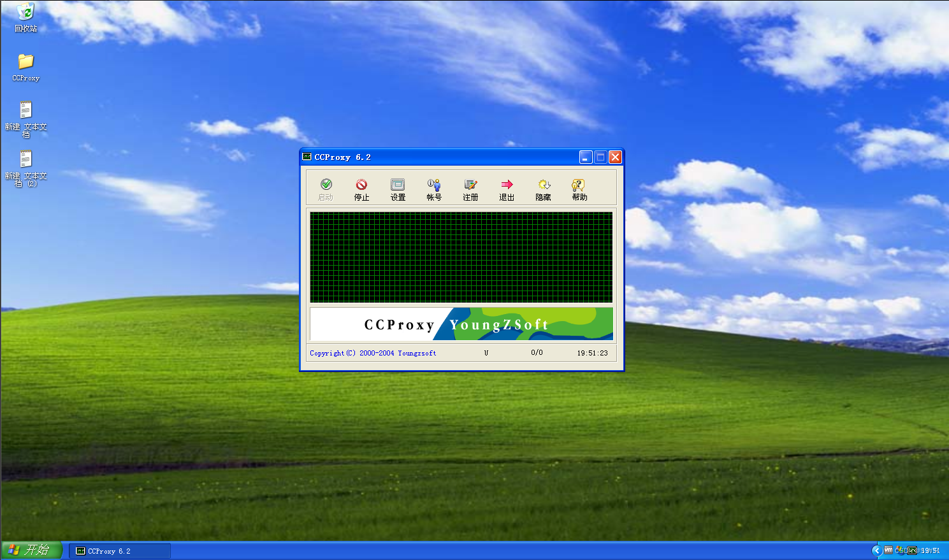
Task: Click the 19:51:23 status time
Action: [592, 353]
